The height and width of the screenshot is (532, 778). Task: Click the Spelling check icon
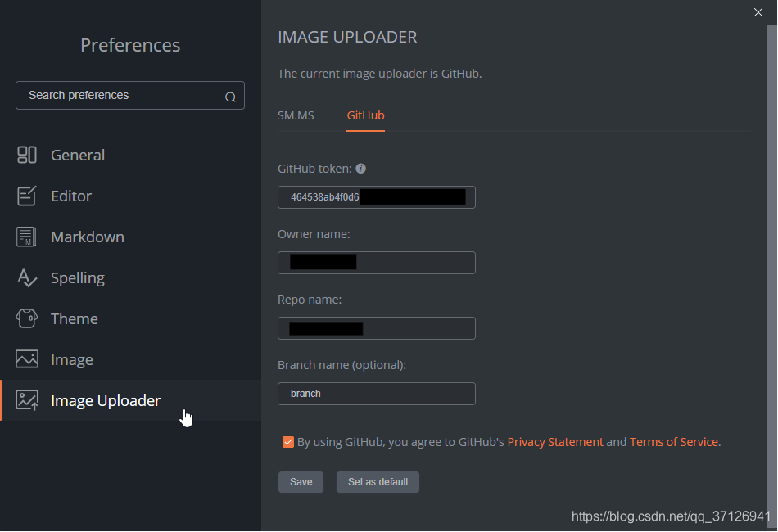(27, 277)
